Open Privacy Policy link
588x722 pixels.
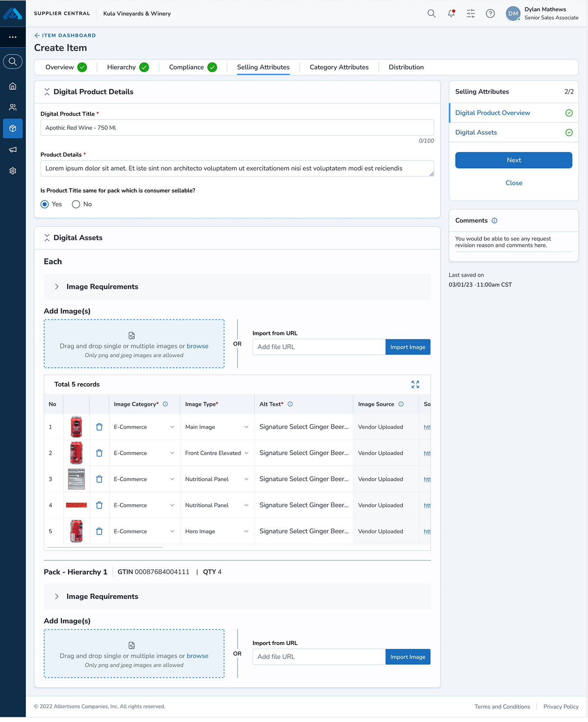tap(561, 707)
